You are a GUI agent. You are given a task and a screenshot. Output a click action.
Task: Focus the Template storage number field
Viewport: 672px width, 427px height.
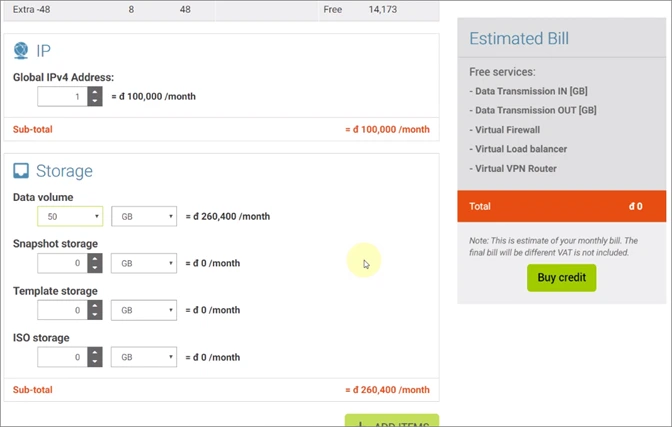click(x=63, y=310)
